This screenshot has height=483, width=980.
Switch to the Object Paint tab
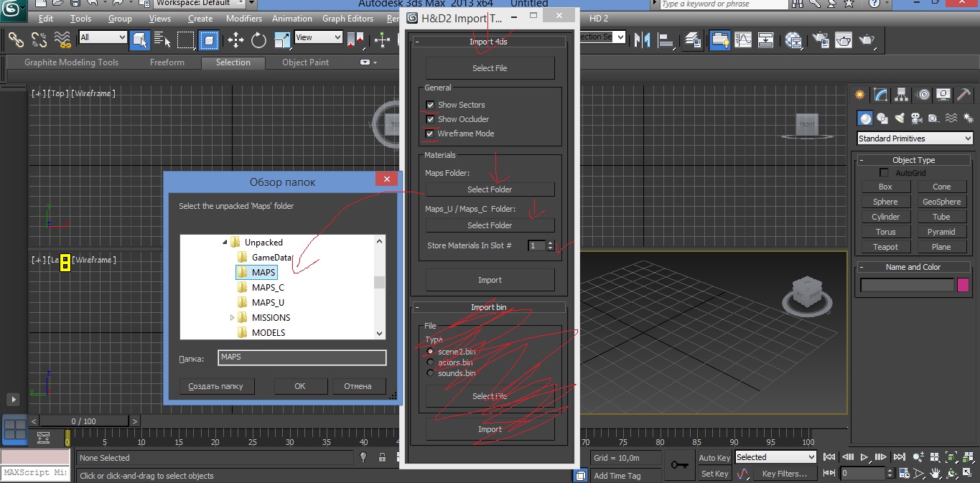(x=305, y=62)
